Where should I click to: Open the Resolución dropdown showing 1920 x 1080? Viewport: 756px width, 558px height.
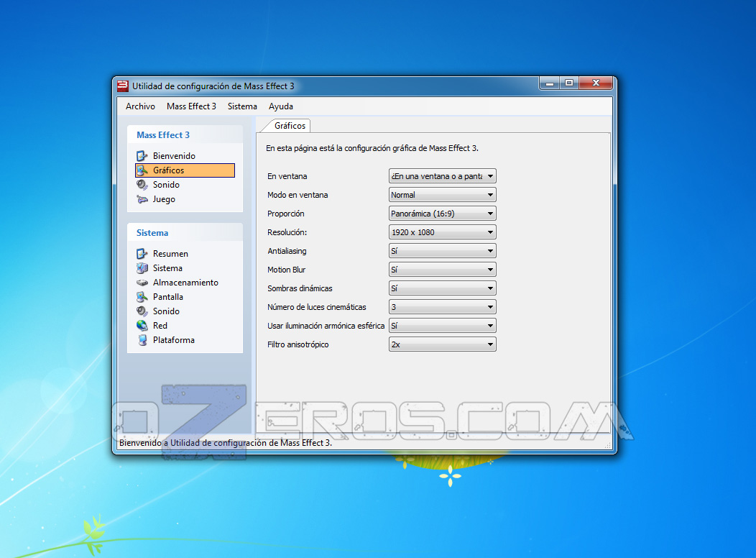(442, 232)
